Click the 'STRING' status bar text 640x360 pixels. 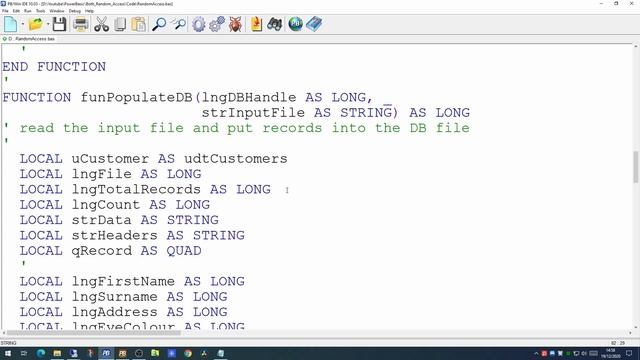9,343
